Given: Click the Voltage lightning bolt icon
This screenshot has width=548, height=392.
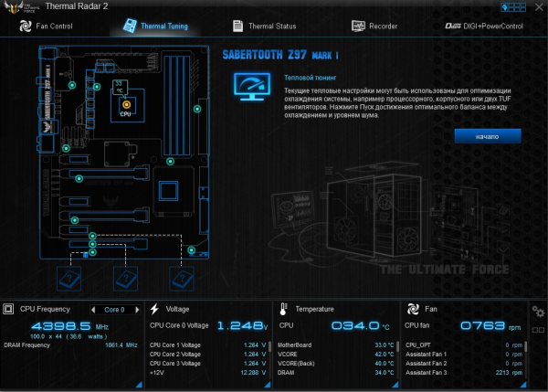Looking at the screenshot, I should pyautogui.click(x=154, y=309).
